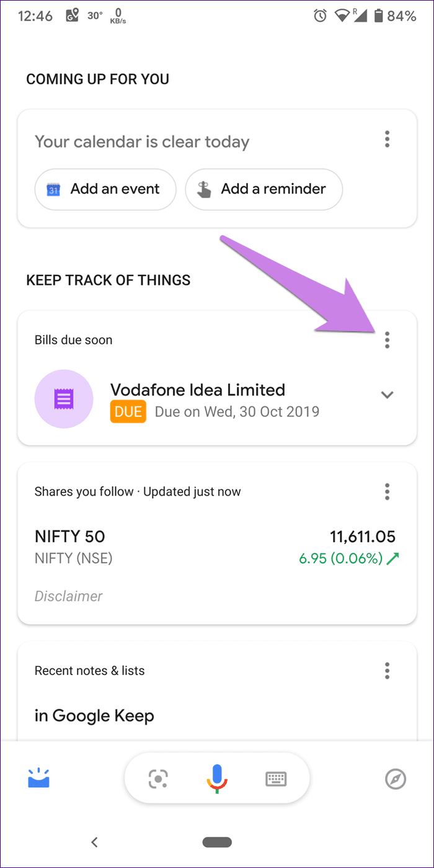Viewport: 434px width, 868px height.
Task: Open the Shares you follow overflow menu
Action: [x=387, y=491]
